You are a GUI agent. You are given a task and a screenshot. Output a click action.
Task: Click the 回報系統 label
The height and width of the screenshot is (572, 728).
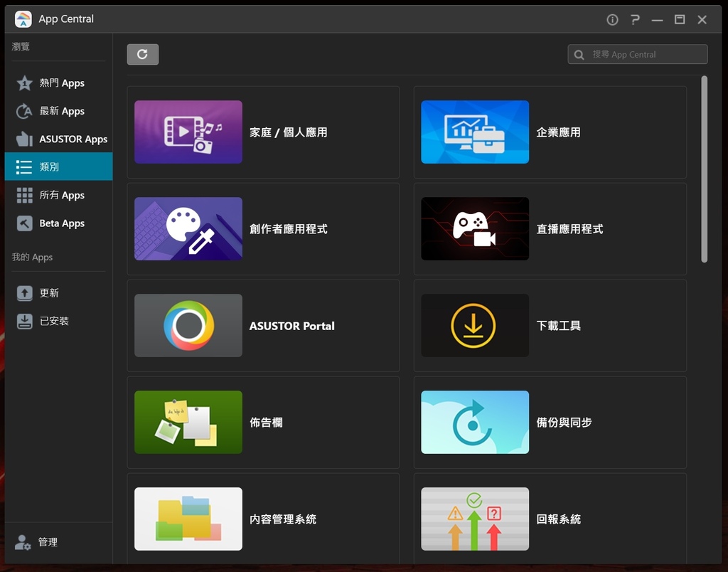(559, 519)
